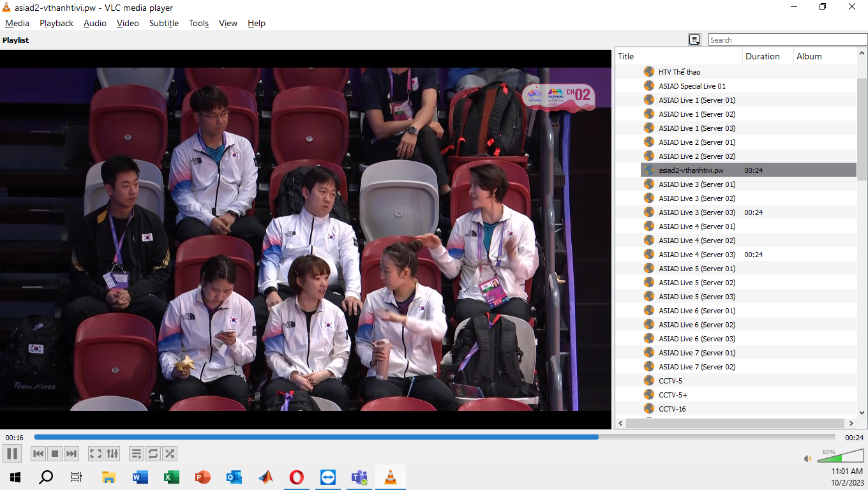
Task: Open the Windows Start menu
Action: tap(15, 477)
